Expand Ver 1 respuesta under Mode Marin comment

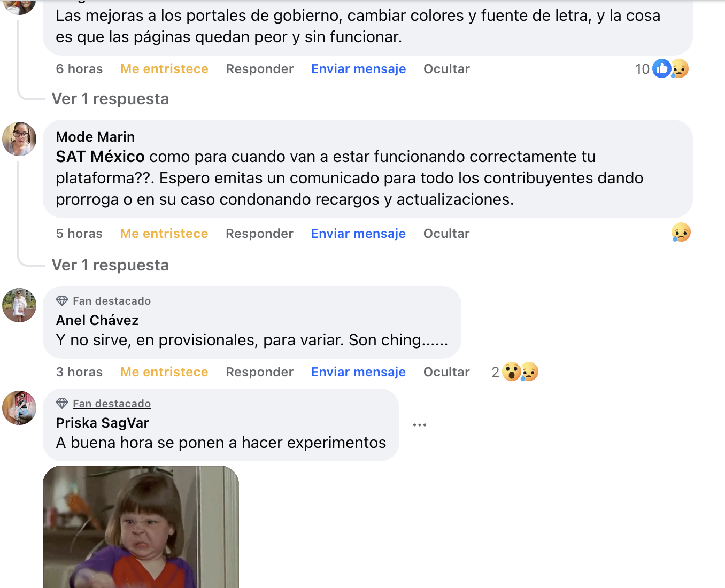(110, 265)
